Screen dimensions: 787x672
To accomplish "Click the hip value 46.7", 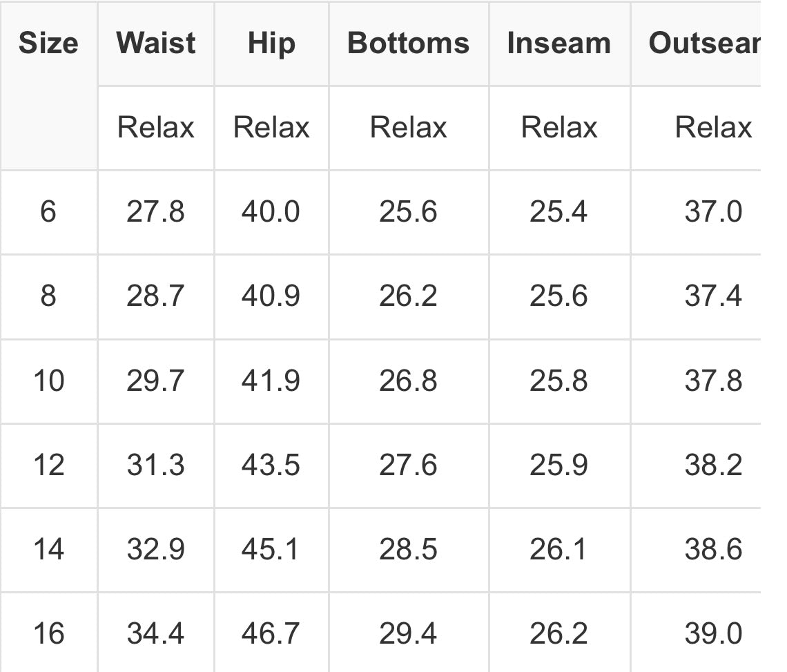I will (271, 633).
